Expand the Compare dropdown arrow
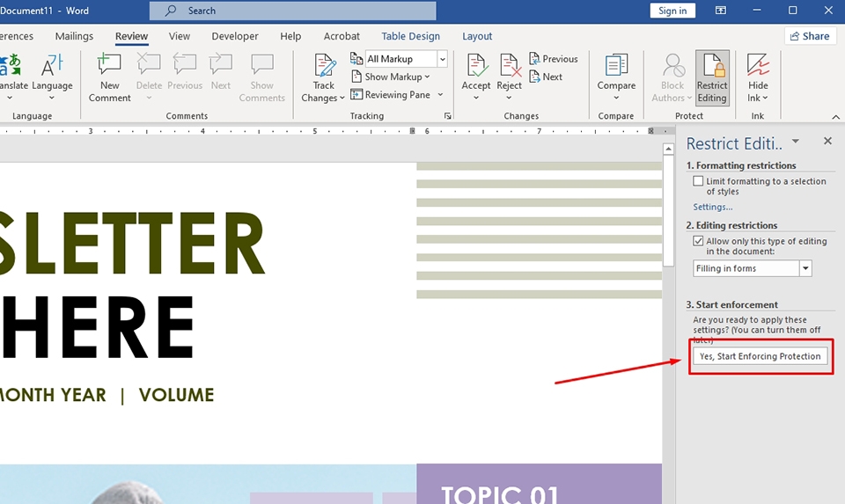Viewport: 845px width, 504px height. pyautogui.click(x=616, y=98)
